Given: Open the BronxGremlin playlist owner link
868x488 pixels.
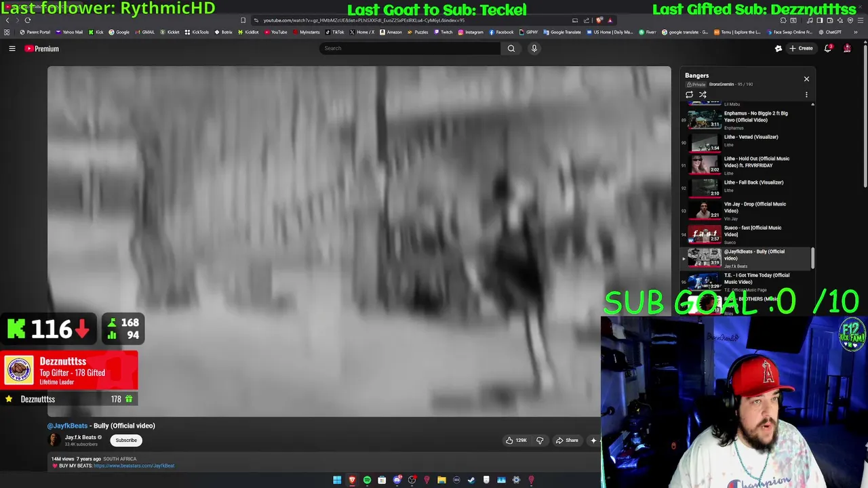Looking at the screenshot, I should 722,85.
